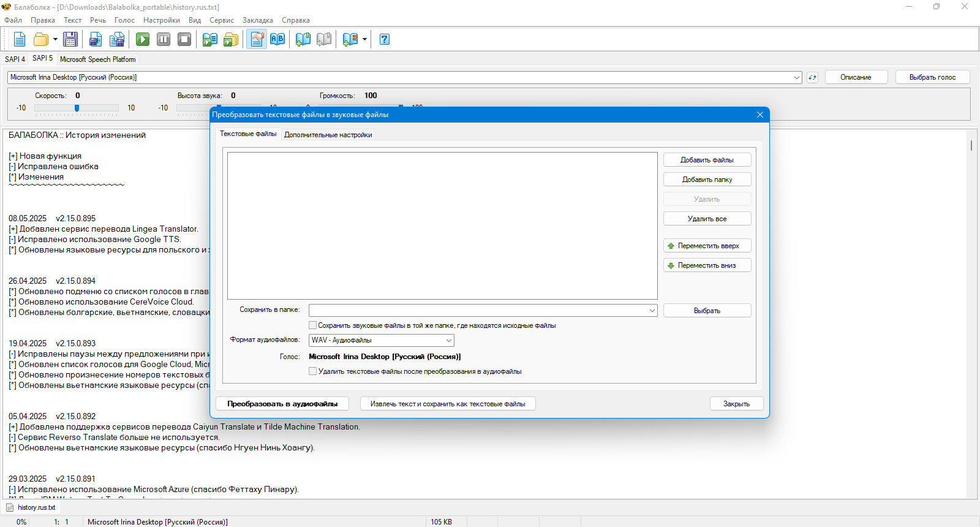This screenshot has height=527, width=980.
Task: Expand the Microsoft Irina Desktop voice list
Action: coord(796,78)
